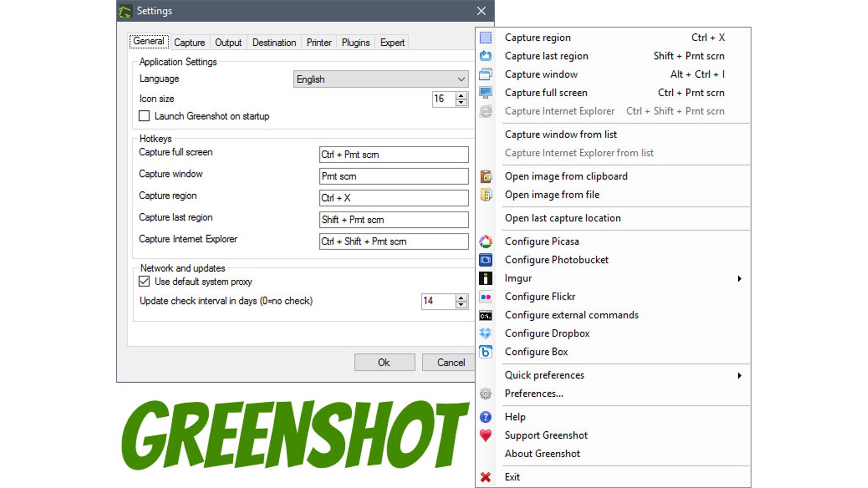Select the Printer tab
Viewport: 868px width, 488px height.
319,42
